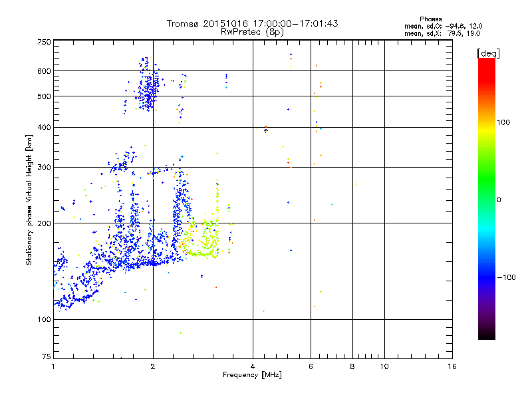Viewport: 532px width, 399px height.
Task: Click the '6' x-axis tick label
Action: [x=311, y=366]
